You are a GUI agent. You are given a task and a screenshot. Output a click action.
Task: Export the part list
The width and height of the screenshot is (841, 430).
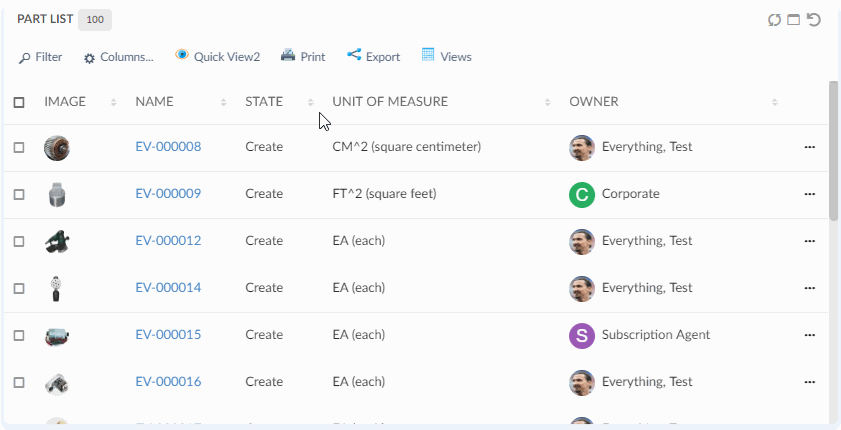pos(373,57)
